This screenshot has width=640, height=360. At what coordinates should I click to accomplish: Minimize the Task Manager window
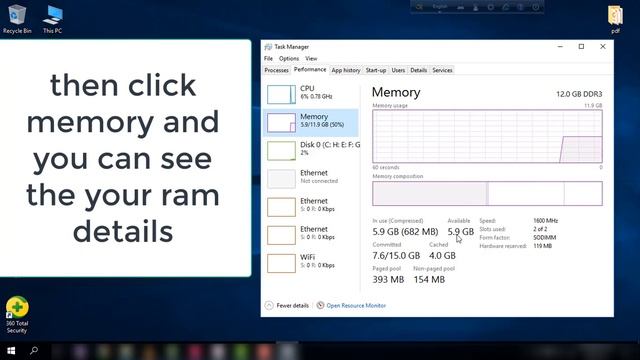pos(560,47)
